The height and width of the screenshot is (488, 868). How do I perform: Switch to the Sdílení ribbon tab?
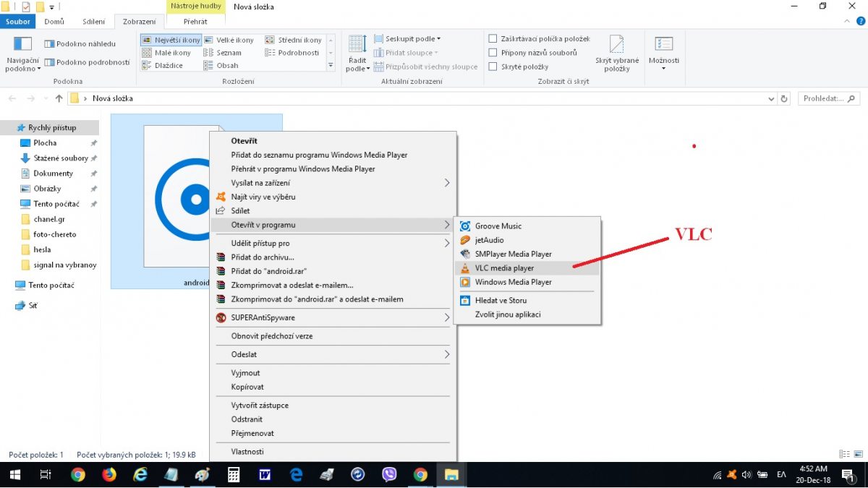click(x=94, y=22)
